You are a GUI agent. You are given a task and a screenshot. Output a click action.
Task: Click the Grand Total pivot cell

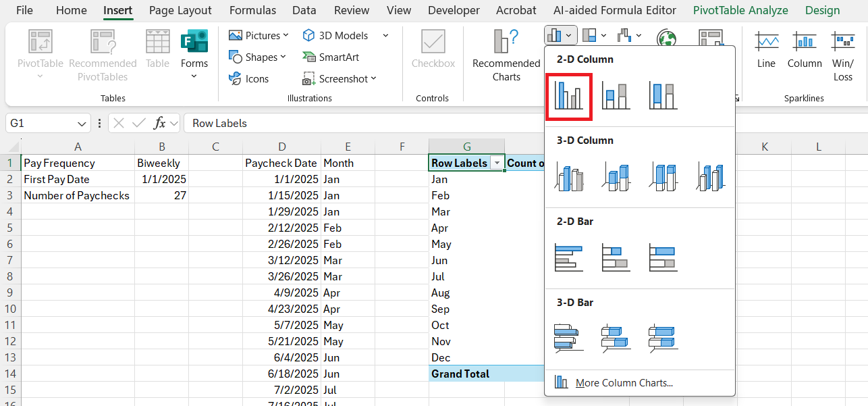tap(466, 374)
